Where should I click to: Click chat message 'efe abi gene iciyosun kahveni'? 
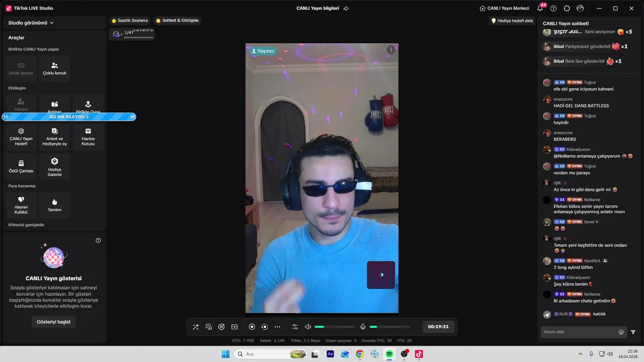coord(583,89)
